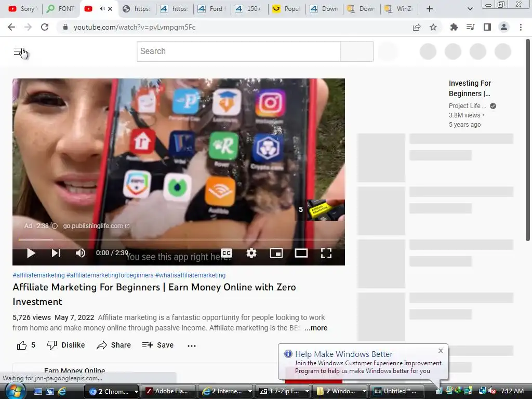Open Investing For Beginners recommended video
This screenshot has height=399, width=532.
pyautogui.click(x=470, y=88)
